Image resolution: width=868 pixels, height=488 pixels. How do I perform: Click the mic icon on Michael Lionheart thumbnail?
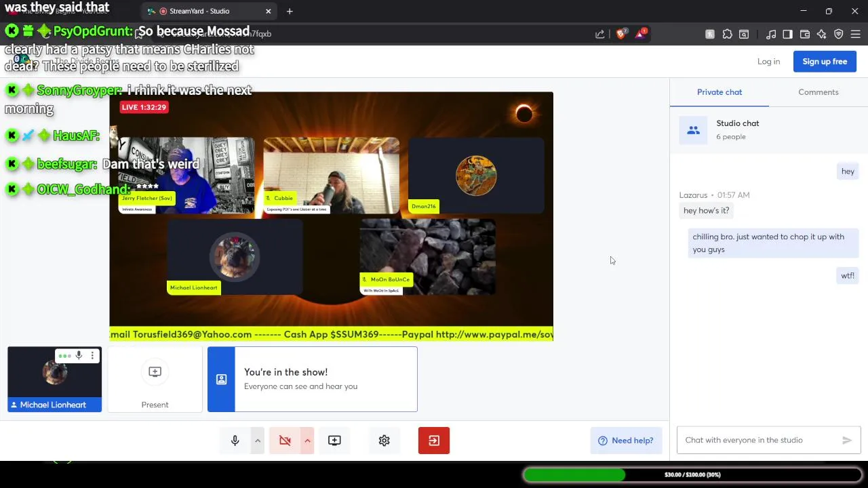coord(79,355)
